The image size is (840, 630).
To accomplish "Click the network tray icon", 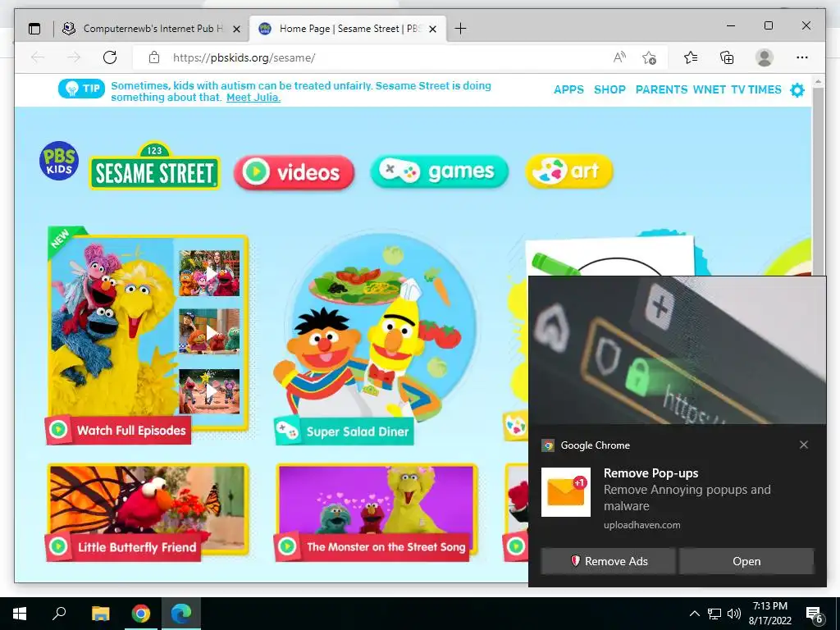I will 714,614.
